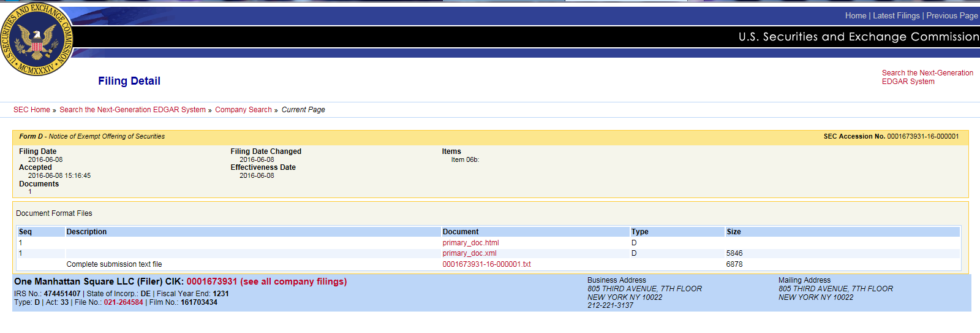Select Filing Date Changed value

pyautogui.click(x=257, y=159)
